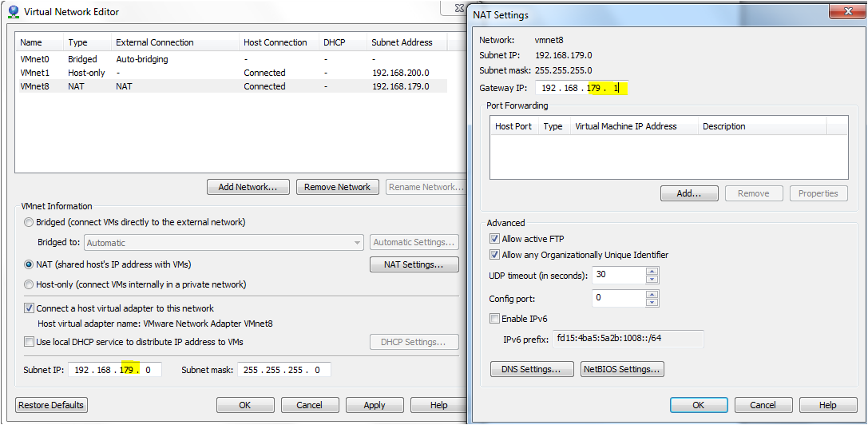This screenshot has width=868, height=425.
Task: Select the Host-only radio option
Action: click(30, 284)
